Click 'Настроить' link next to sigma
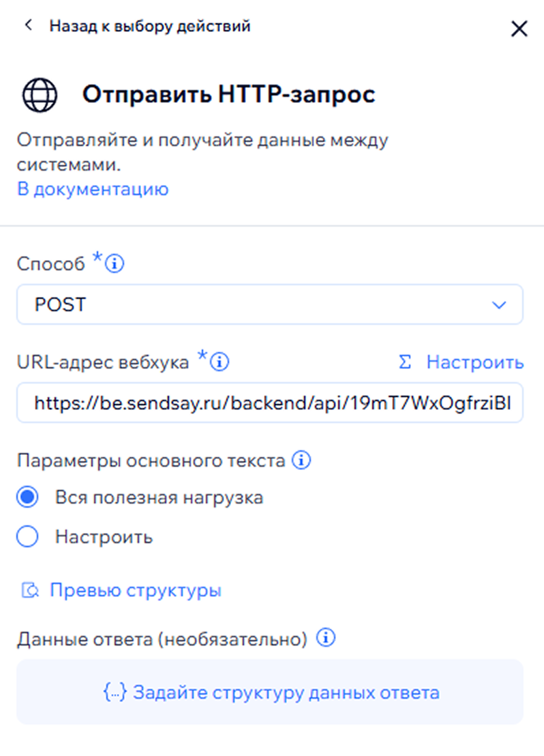This screenshot has height=756, width=544. pyautogui.click(x=474, y=362)
